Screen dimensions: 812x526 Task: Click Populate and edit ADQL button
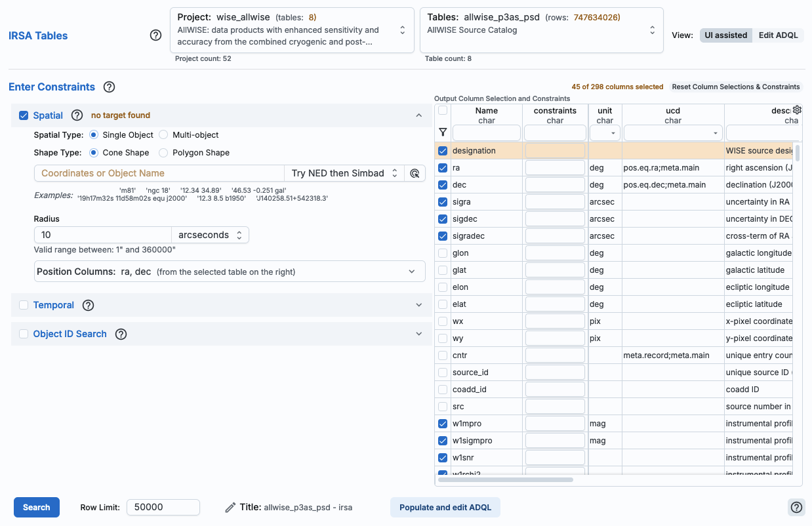click(445, 507)
